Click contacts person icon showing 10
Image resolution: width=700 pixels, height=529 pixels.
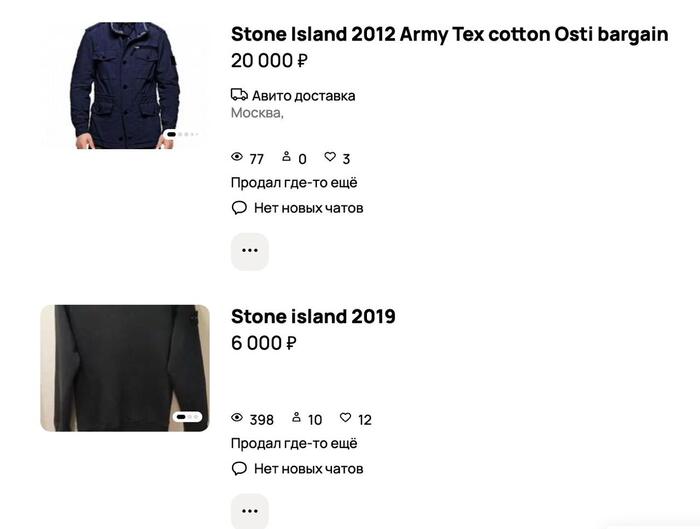[x=296, y=418]
